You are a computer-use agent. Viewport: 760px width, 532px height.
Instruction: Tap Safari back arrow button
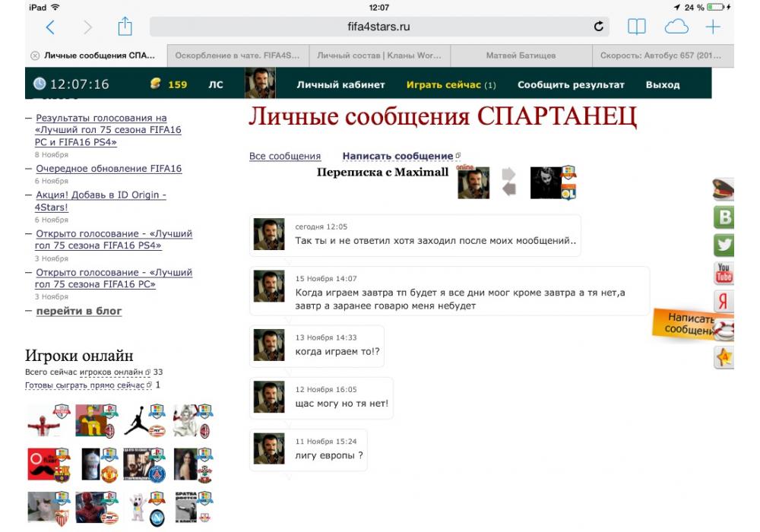50,27
